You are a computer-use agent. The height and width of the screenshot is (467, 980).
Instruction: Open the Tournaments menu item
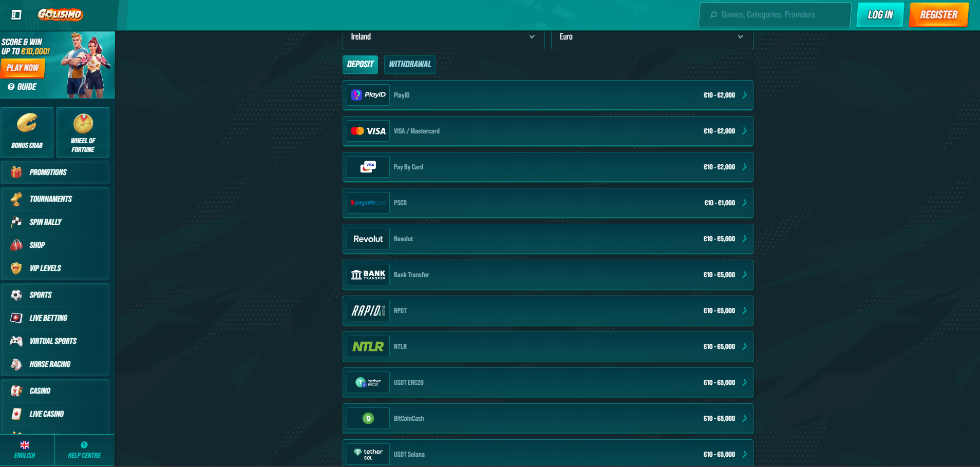tap(55, 199)
